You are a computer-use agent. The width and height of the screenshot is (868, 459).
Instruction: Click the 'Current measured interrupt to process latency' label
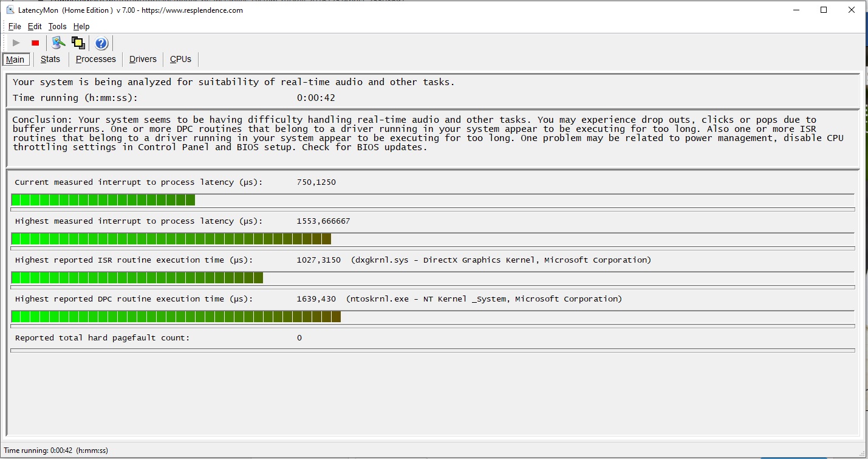tap(138, 182)
